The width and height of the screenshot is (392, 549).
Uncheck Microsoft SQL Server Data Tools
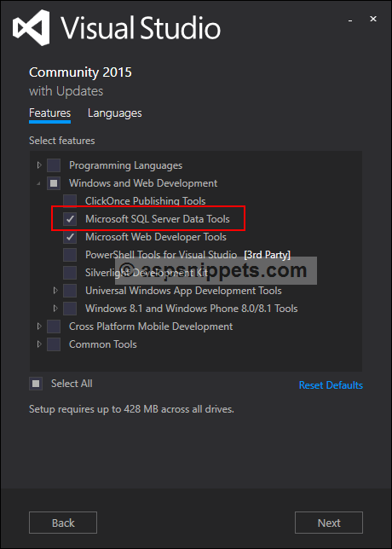tap(70, 219)
